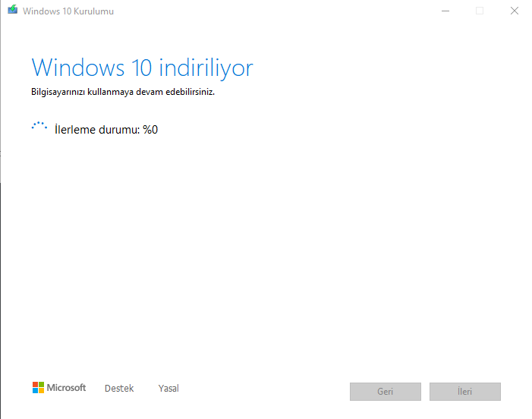The image size is (532, 419).
Task: Click the Microsoft logo
Action: [x=59, y=387]
